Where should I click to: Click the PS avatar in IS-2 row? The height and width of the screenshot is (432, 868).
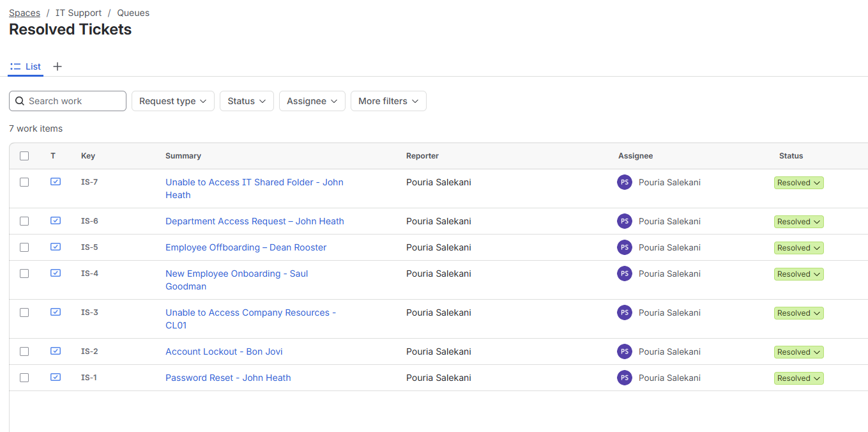click(x=625, y=351)
